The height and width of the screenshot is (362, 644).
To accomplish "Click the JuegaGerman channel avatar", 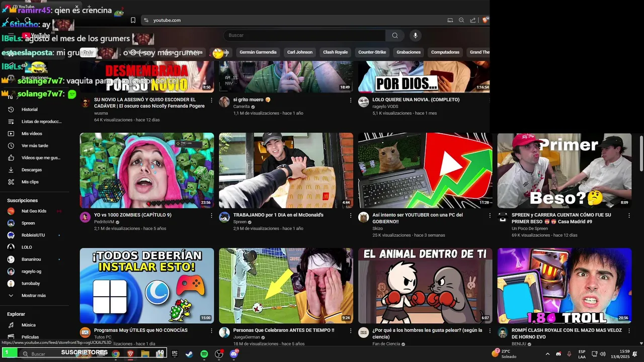I will (x=224, y=332).
